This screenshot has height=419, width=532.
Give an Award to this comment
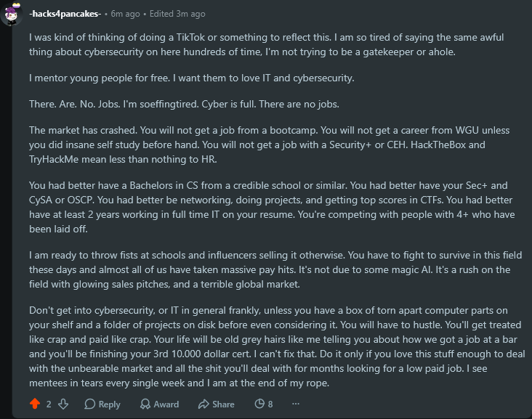(159, 404)
